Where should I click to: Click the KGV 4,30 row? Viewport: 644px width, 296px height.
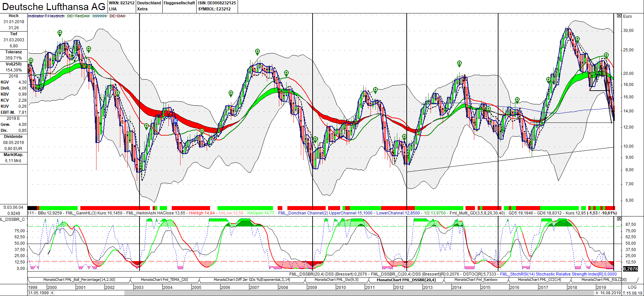13,82
